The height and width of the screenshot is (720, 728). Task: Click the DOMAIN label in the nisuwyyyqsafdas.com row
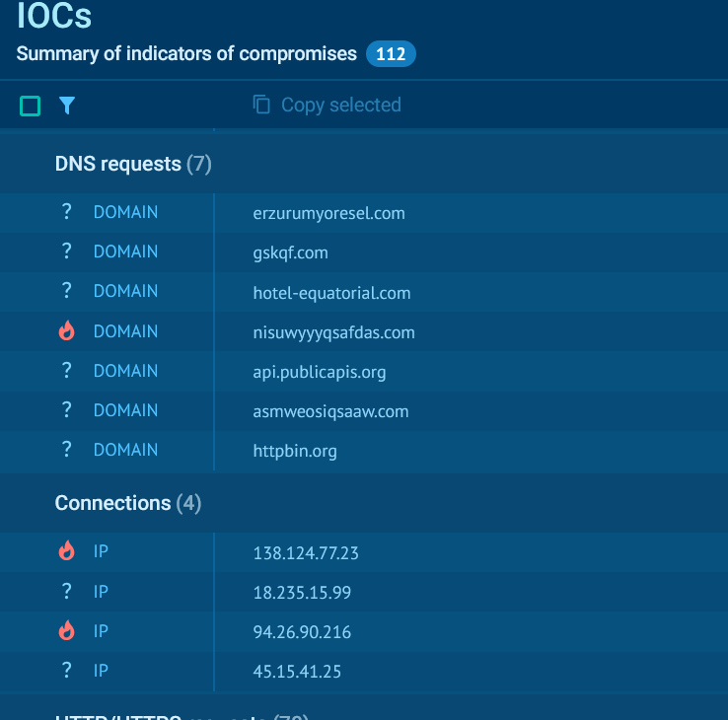point(126,331)
